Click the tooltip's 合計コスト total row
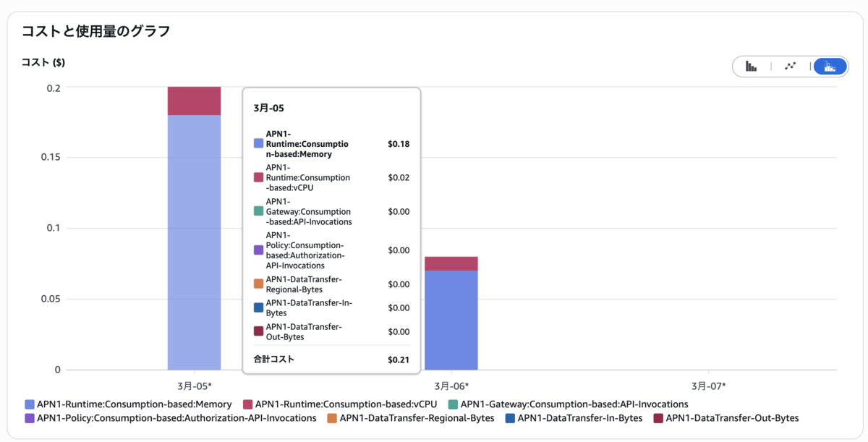868x442 pixels. coord(331,359)
